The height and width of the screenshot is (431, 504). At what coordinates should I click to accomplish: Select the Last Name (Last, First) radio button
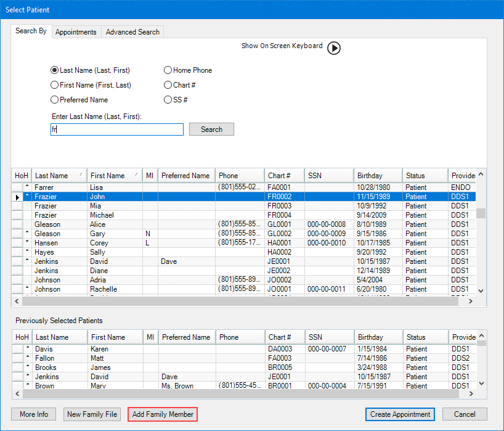pos(55,70)
